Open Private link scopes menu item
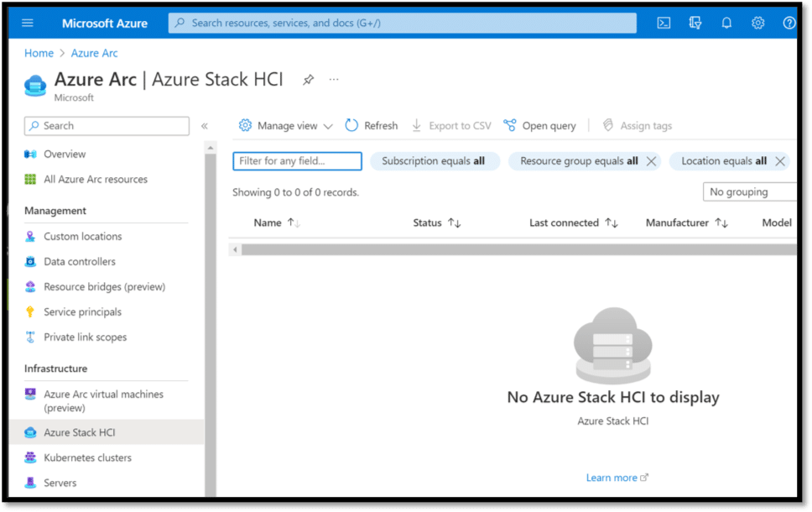This screenshot has height=512, width=812. coord(86,337)
